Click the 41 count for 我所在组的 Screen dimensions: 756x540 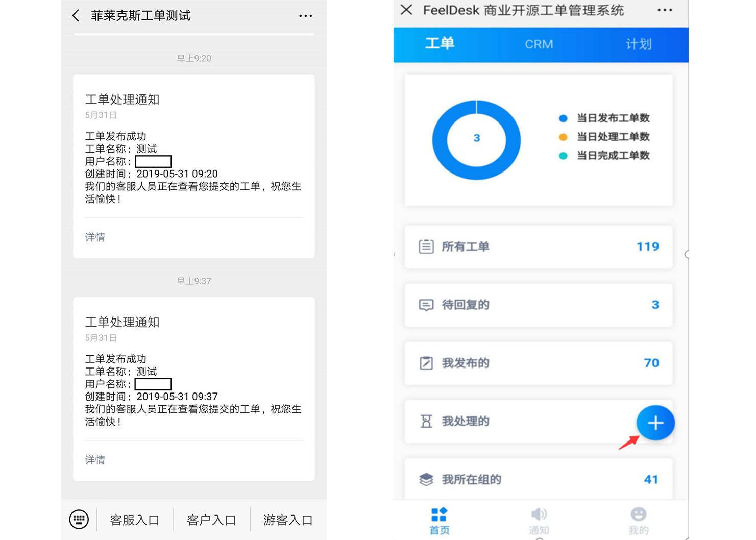click(x=651, y=479)
